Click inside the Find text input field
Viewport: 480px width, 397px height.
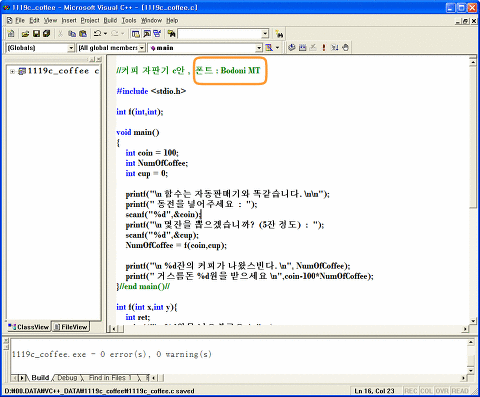(220, 34)
